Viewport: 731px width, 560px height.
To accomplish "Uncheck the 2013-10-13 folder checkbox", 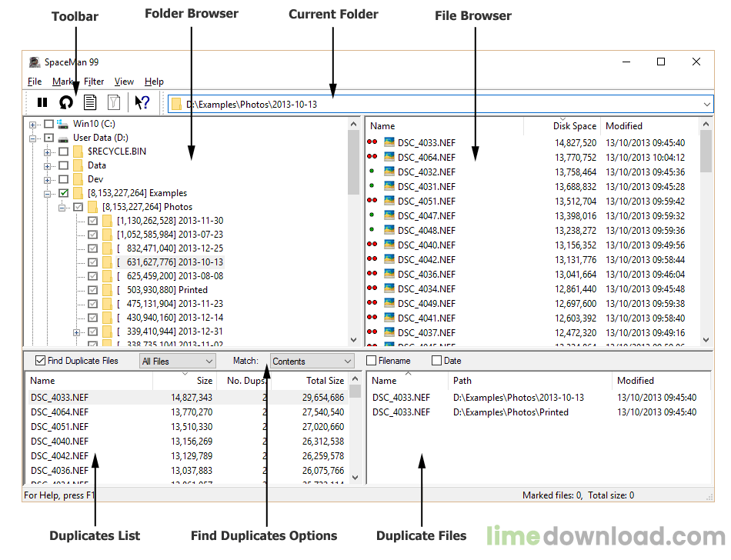I will (x=93, y=262).
